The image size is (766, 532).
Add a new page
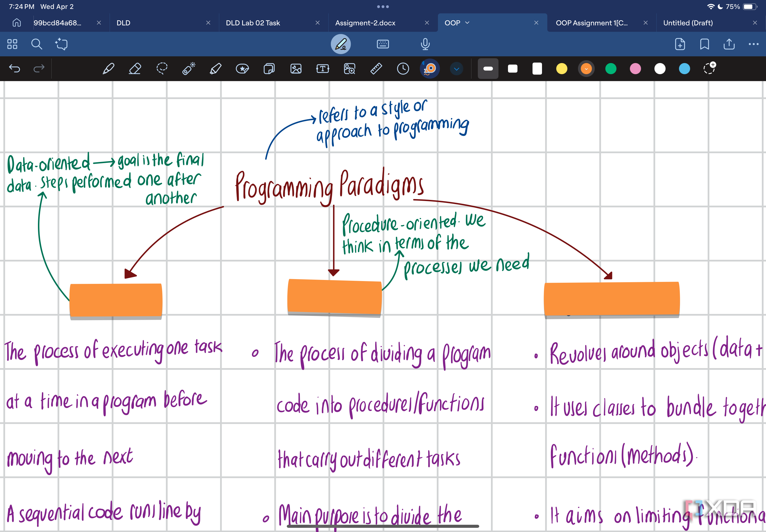pyautogui.click(x=680, y=44)
